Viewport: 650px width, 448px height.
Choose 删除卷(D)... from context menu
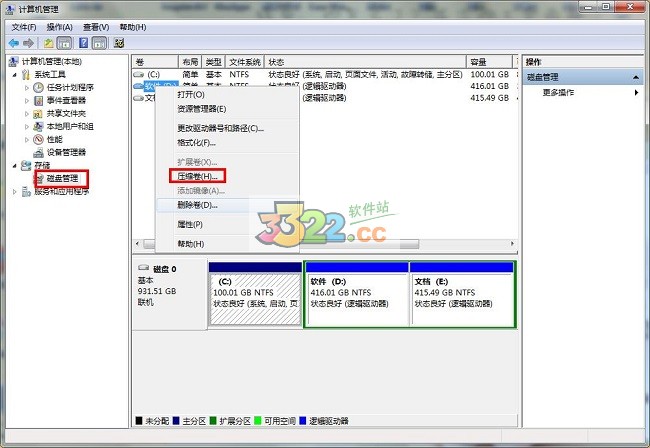tap(197, 205)
